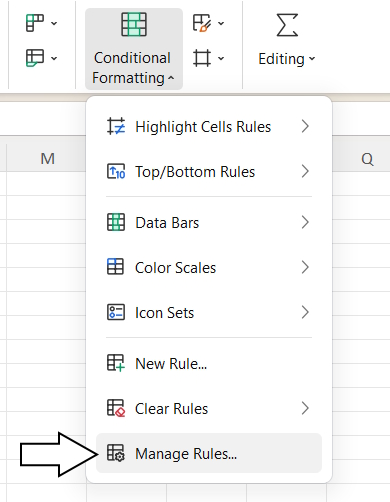Click the Sigma Editing icon

point(287,25)
